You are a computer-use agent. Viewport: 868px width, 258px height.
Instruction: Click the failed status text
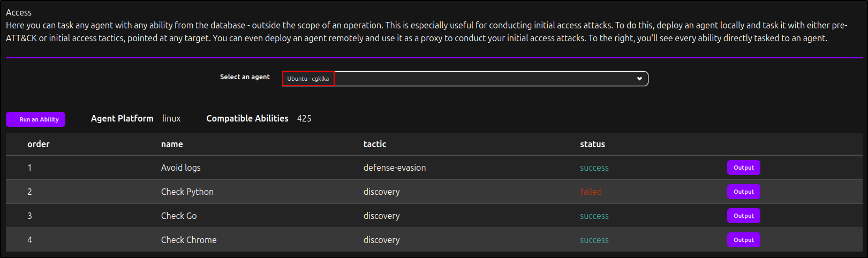(591, 192)
